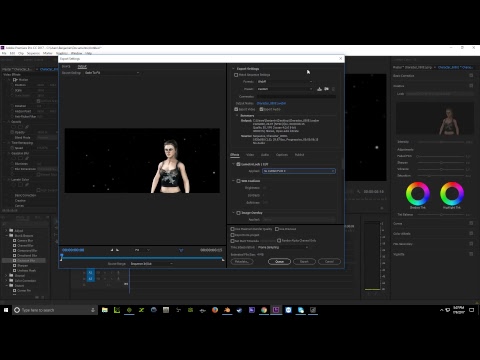Open Blender from the taskbar
The width and height of the screenshot is (480, 360).
pos(227,310)
